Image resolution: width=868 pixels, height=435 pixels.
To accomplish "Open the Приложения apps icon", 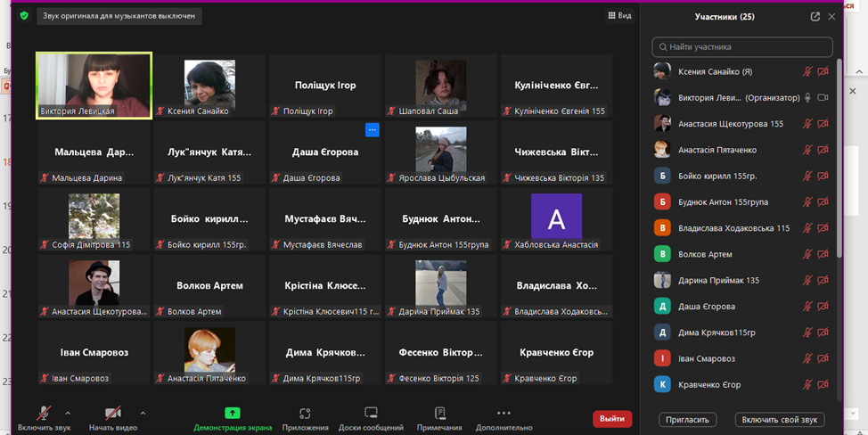I will (305, 414).
